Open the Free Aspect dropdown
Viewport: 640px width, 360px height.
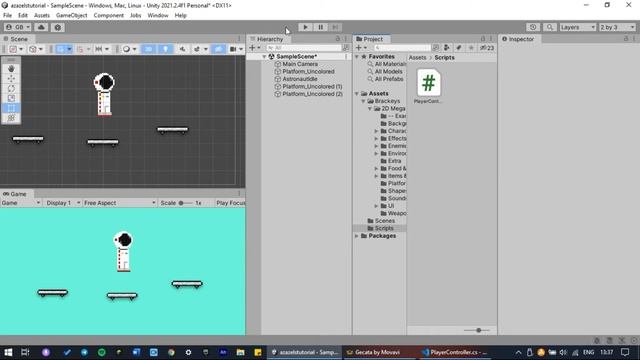[120, 203]
